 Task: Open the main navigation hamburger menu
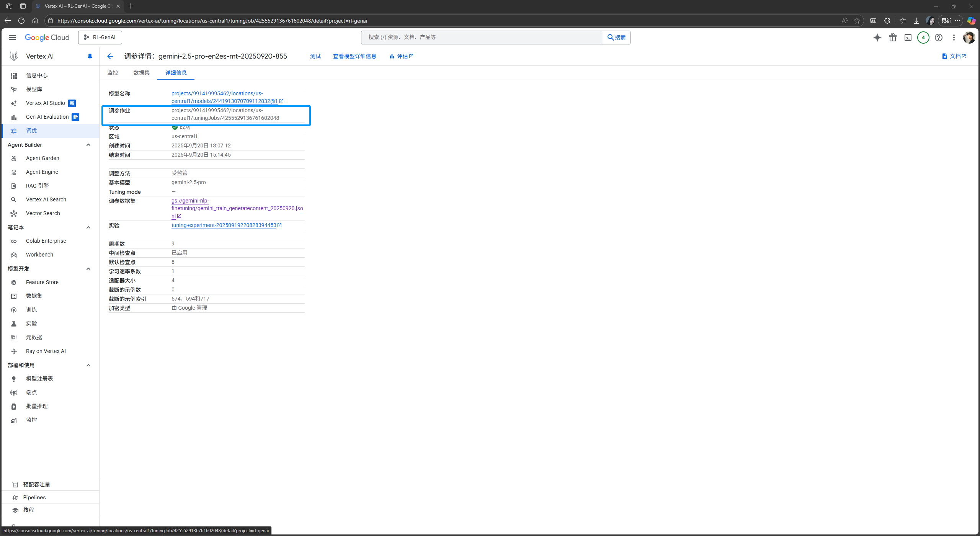click(x=12, y=38)
